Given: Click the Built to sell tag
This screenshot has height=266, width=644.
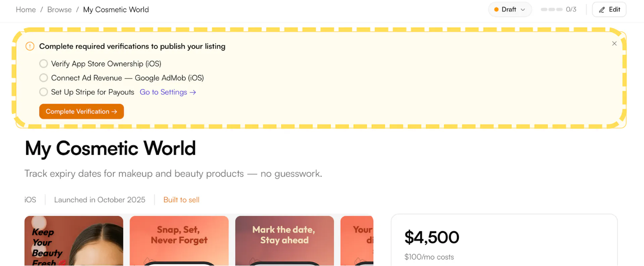Looking at the screenshot, I should point(181,200).
